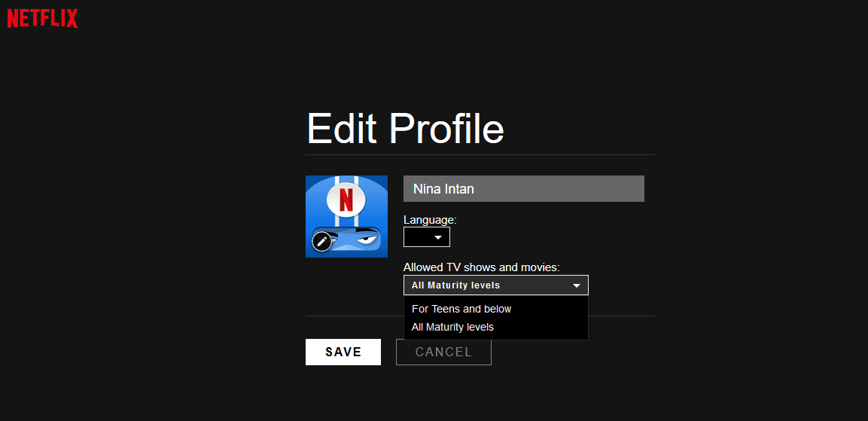Click the Nina Intan name field
Viewport: 868px width, 421px height.
click(524, 189)
